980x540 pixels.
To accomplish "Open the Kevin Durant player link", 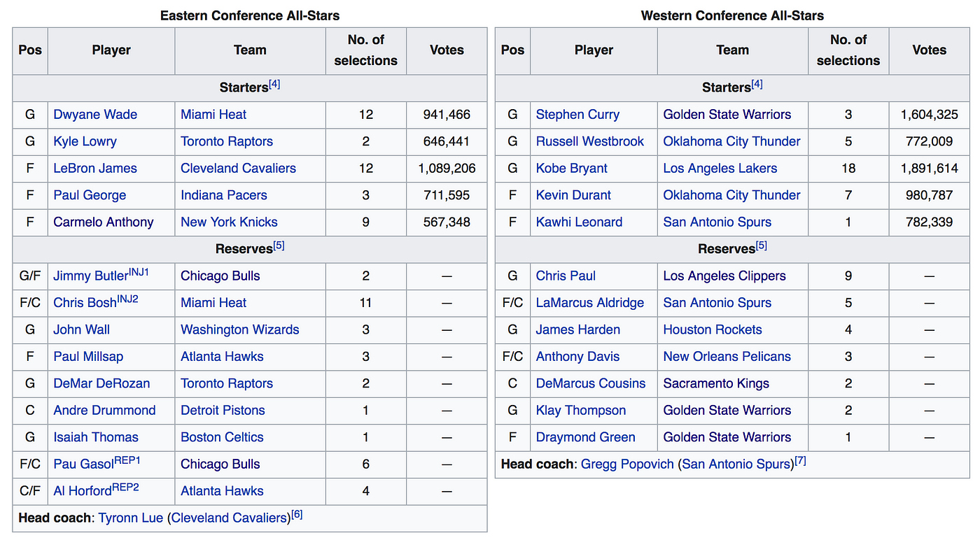I will coord(573,195).
